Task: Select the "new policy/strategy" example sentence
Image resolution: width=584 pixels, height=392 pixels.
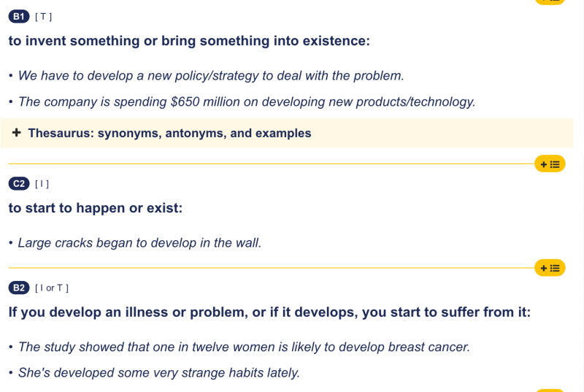Action: pos(210,75)
